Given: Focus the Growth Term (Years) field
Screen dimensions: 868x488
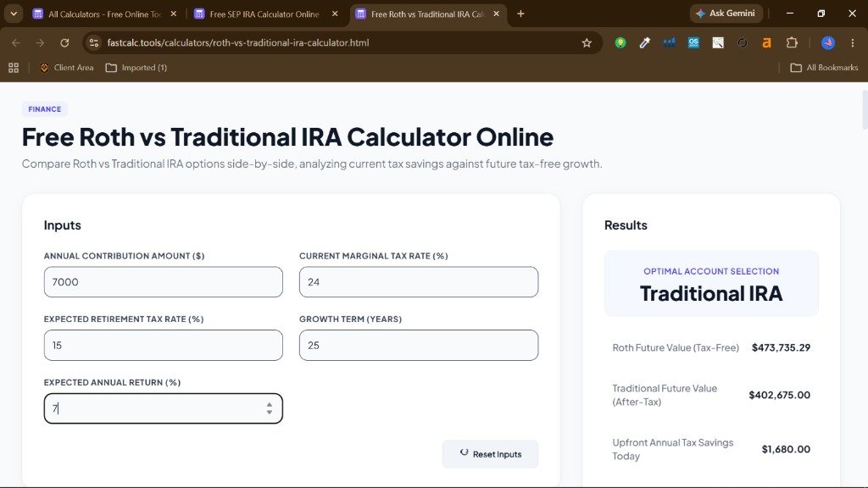Looking at the screenshot, I should [x=419, y=346].
